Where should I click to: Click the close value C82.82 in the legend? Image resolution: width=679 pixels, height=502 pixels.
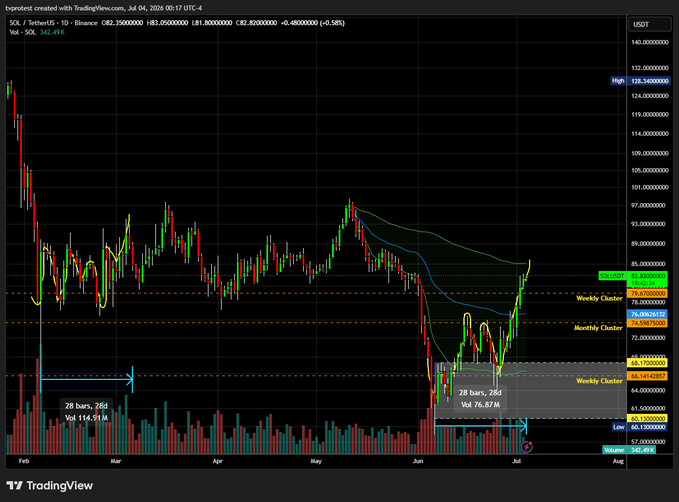(256, 23)
